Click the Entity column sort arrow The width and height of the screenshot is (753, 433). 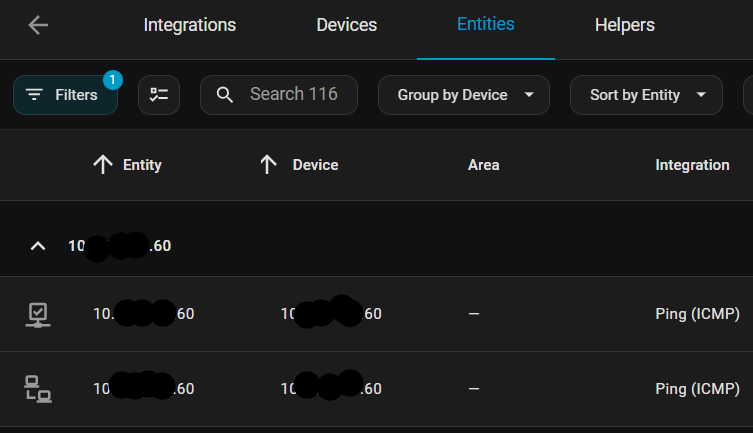click(102, 165)
